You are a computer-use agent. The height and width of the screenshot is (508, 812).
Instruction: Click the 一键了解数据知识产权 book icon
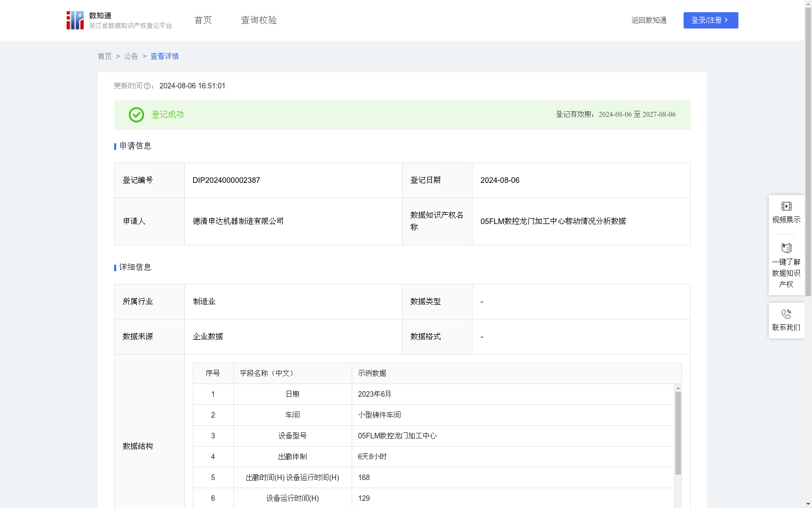(787, 248)
